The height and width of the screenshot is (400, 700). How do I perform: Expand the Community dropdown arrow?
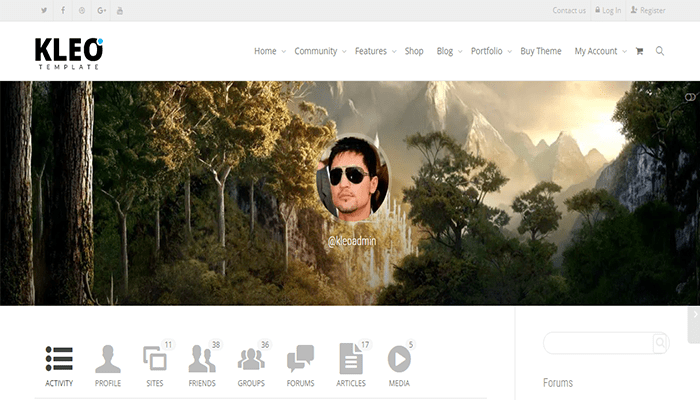coord(344,52)
